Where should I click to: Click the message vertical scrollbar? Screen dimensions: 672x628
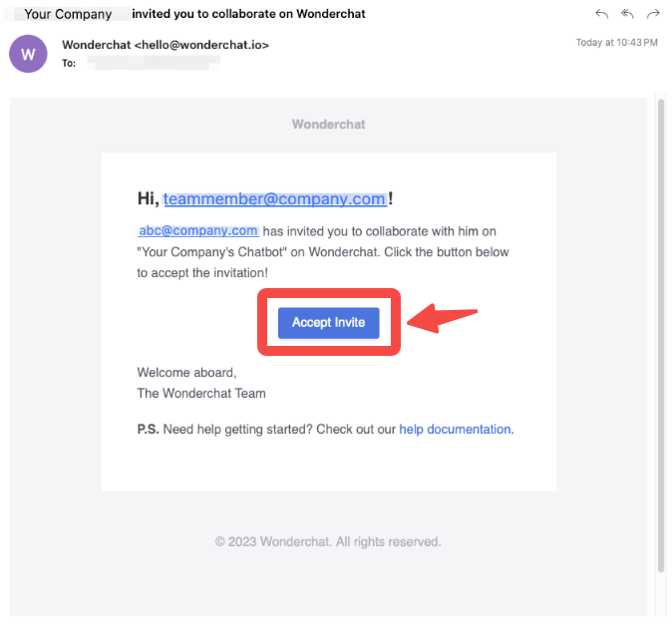click(661, 329)
